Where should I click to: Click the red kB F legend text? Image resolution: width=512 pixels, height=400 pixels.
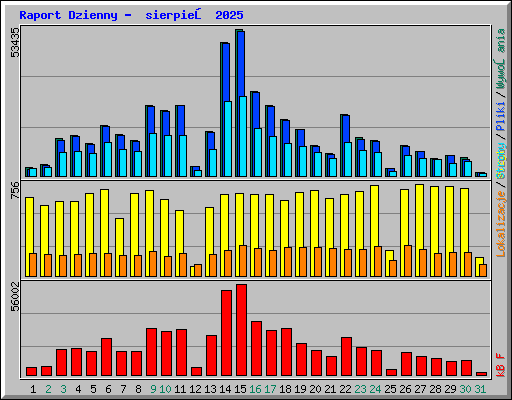coord(501,365)
